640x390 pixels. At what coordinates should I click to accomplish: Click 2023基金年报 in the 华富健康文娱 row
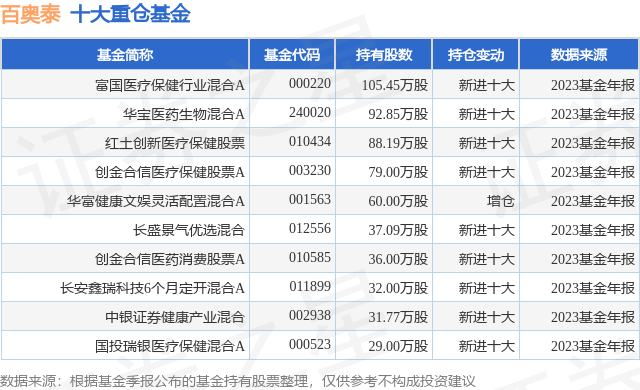tap(593, 201)
